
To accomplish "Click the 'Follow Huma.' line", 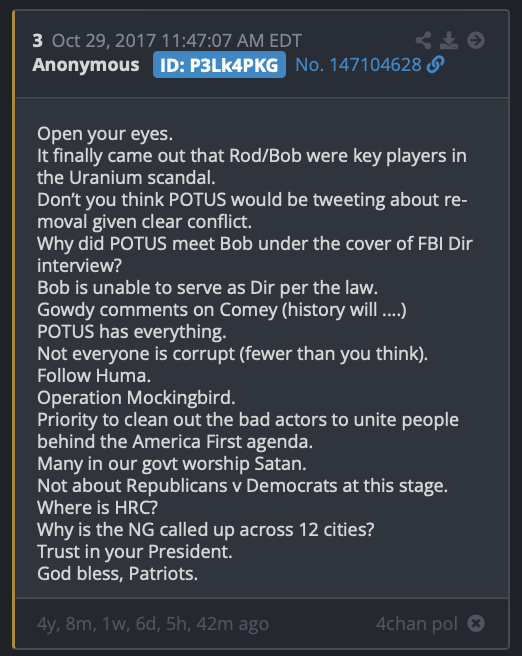I will click(x=94, y=375).
